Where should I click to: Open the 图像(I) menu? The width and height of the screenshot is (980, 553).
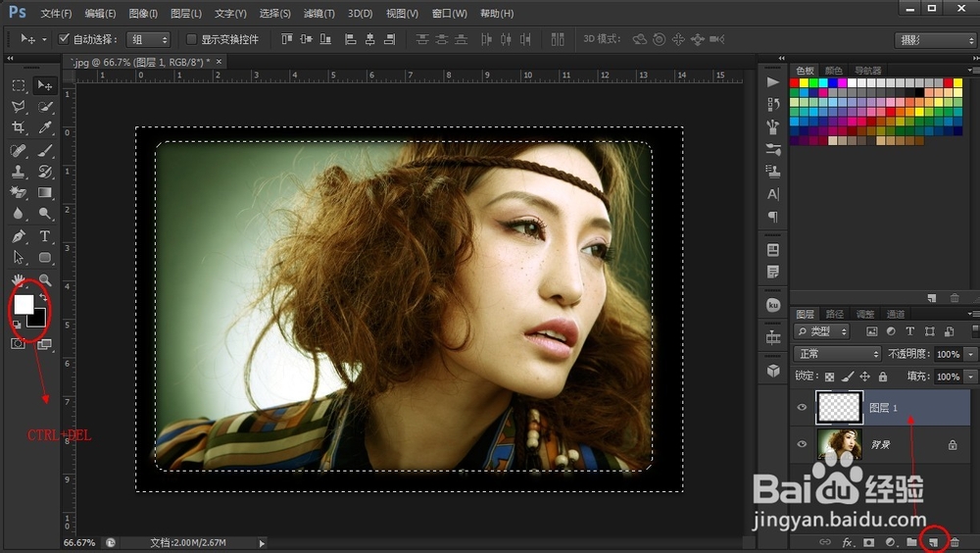click(143, 14)
